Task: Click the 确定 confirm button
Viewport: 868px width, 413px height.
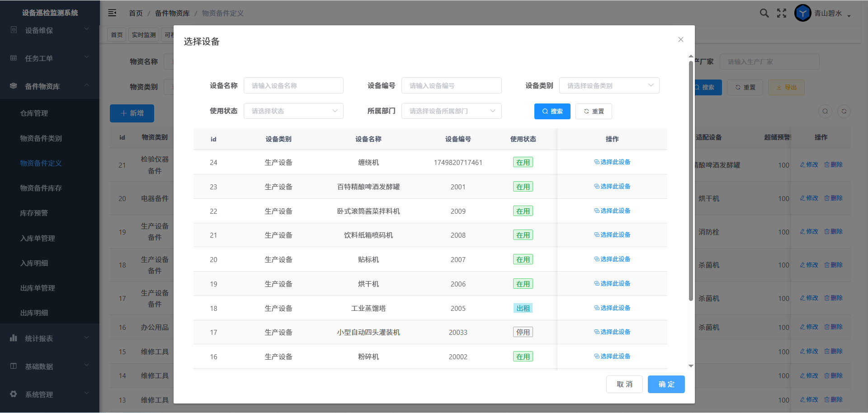Action: click(666, 384)
